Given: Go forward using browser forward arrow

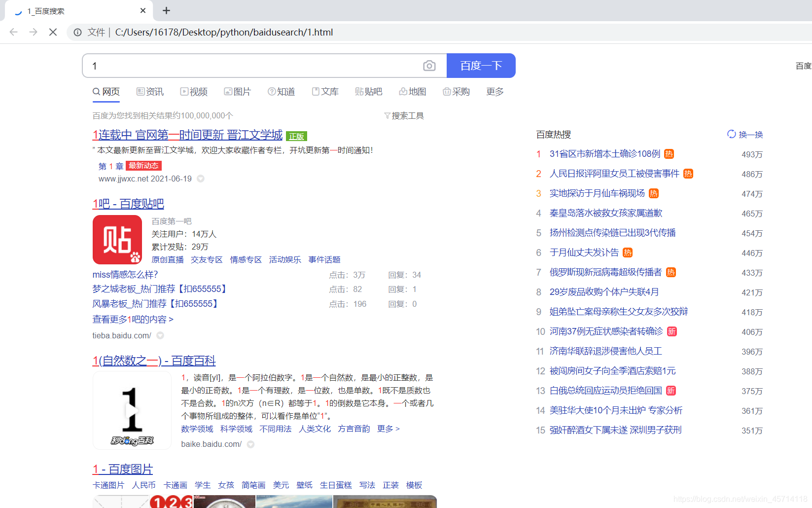Looking at the screenshot, I should coord(33,32).
